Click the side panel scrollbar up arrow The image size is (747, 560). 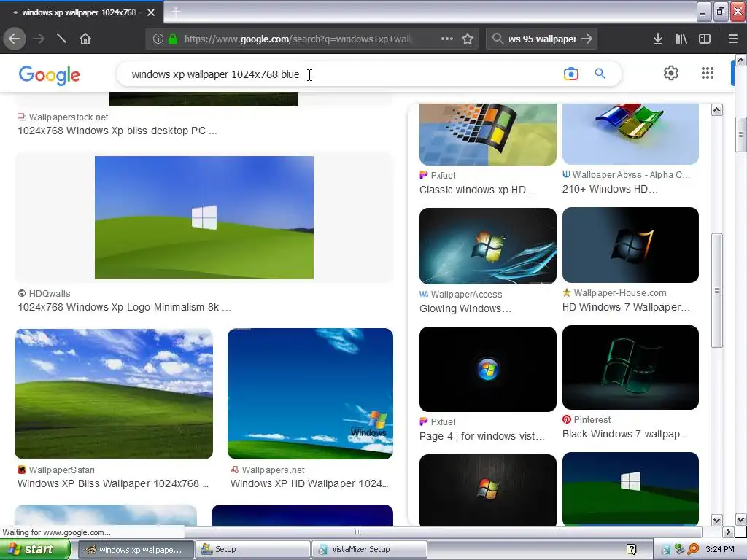(x=716, y=110)
